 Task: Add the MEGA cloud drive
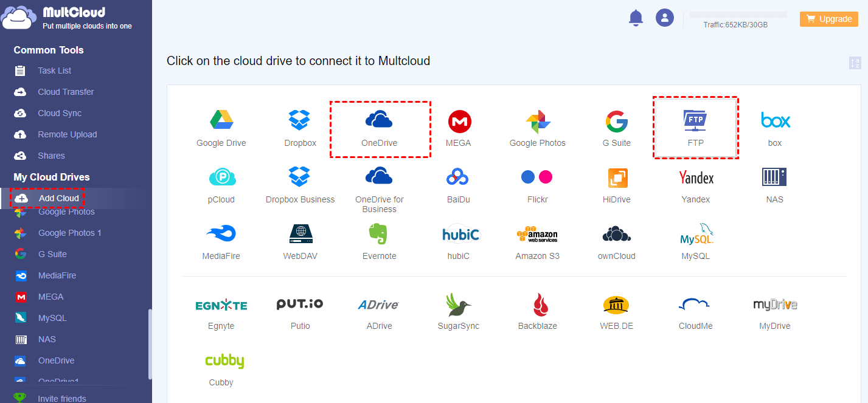click(460, 122)
